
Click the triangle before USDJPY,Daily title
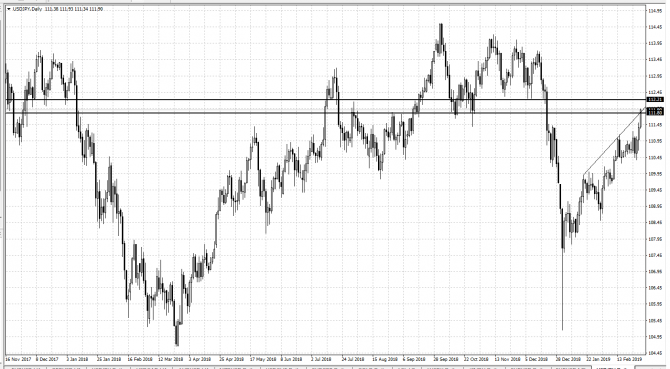(x=9, y=9)
